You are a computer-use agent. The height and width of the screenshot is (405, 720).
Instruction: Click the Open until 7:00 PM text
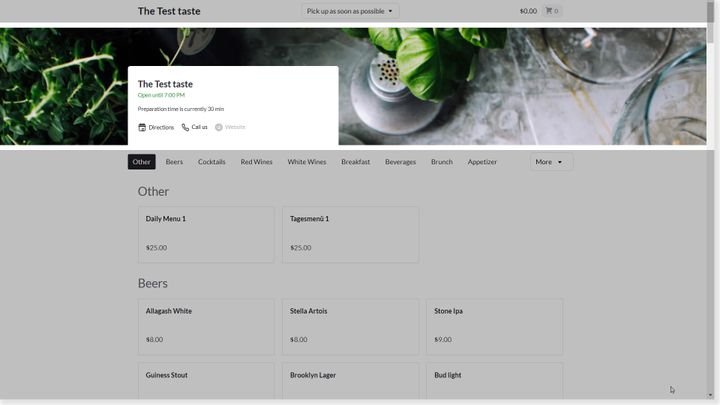tap(161, 95)
